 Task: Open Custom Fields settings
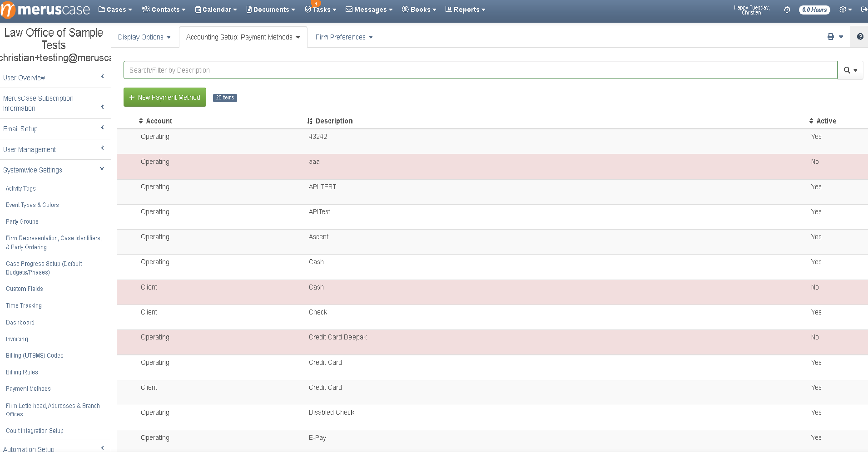coord(25,289)
